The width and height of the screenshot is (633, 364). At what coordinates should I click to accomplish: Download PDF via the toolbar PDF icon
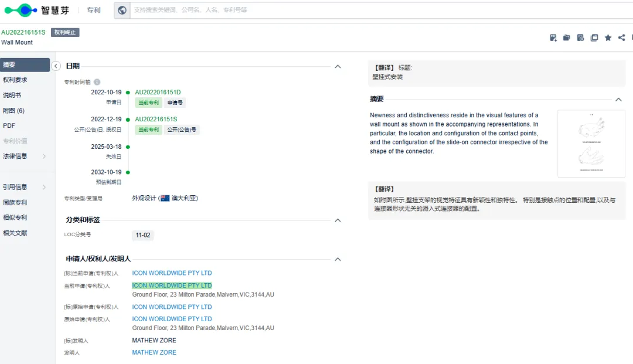point(553,38)
